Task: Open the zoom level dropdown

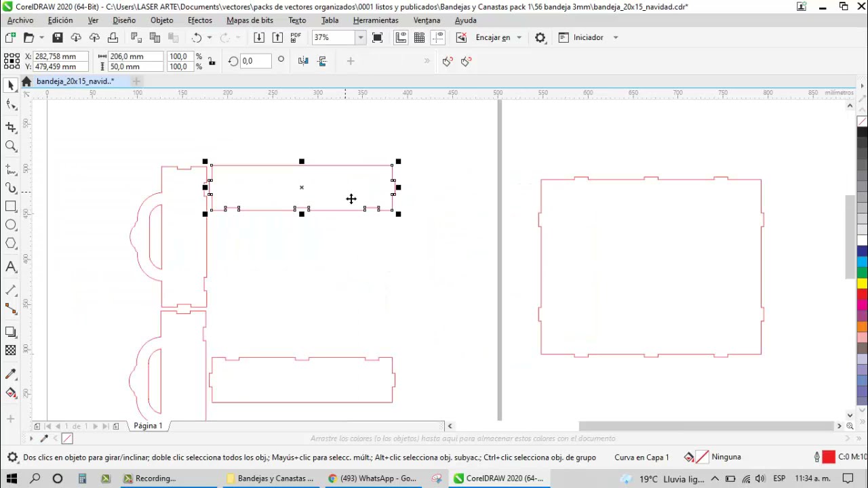Action: [361, 37]
